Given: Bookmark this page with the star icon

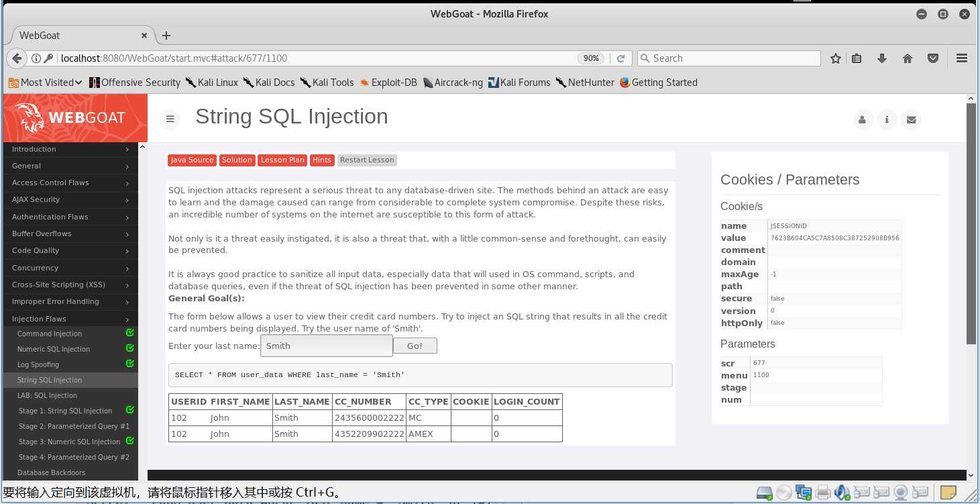Looking at the screenshot, I should [836, 58].
